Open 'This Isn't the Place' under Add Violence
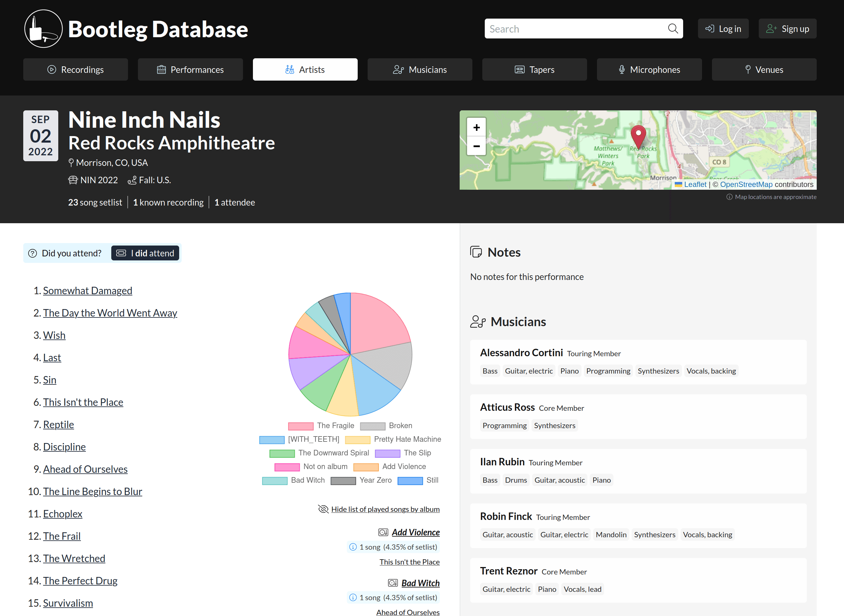Screen dimensions: 844x616 (409, 562)
